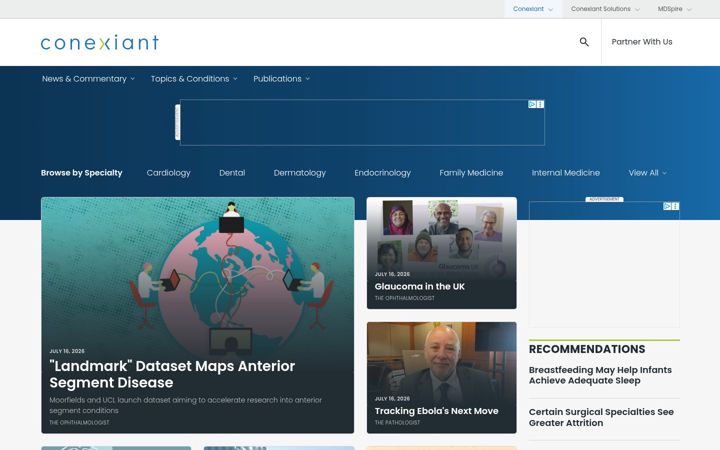Screen dimensions: 720x450
Task: Open the search magnifier icon
Action: tap(584, 42)
